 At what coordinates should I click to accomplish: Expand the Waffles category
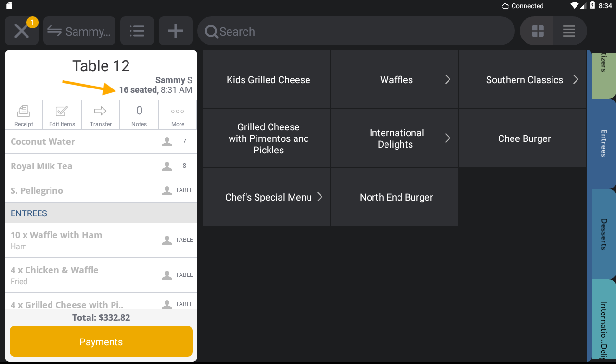pos(394,79)
